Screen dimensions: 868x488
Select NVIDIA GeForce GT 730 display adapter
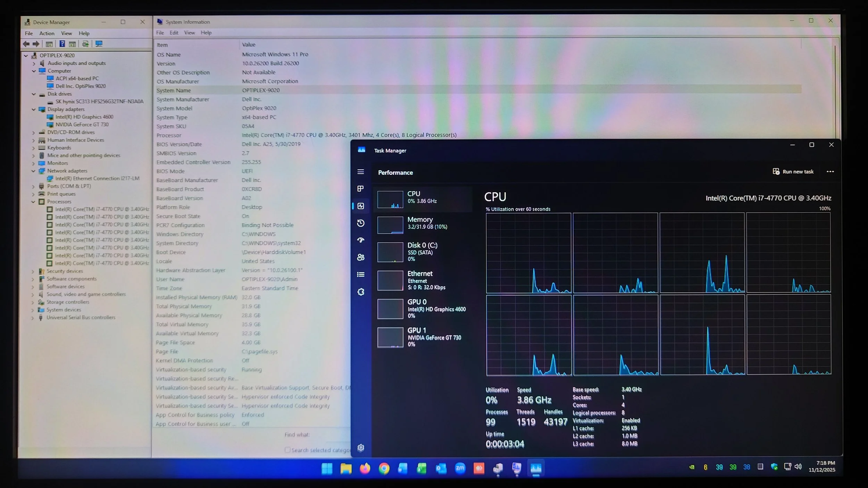click(x=82, y=125)
